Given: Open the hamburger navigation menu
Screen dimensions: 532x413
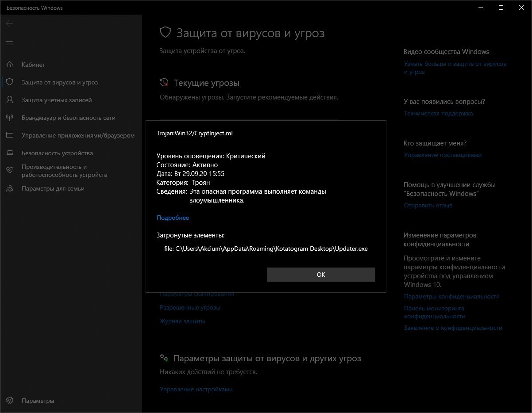Looking at the screenshot, I should (x=9, y=43).
